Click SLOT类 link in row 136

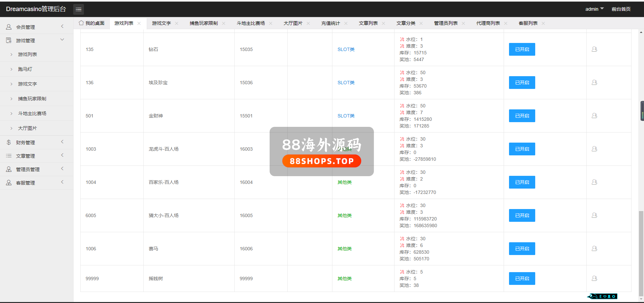(346, 83)
